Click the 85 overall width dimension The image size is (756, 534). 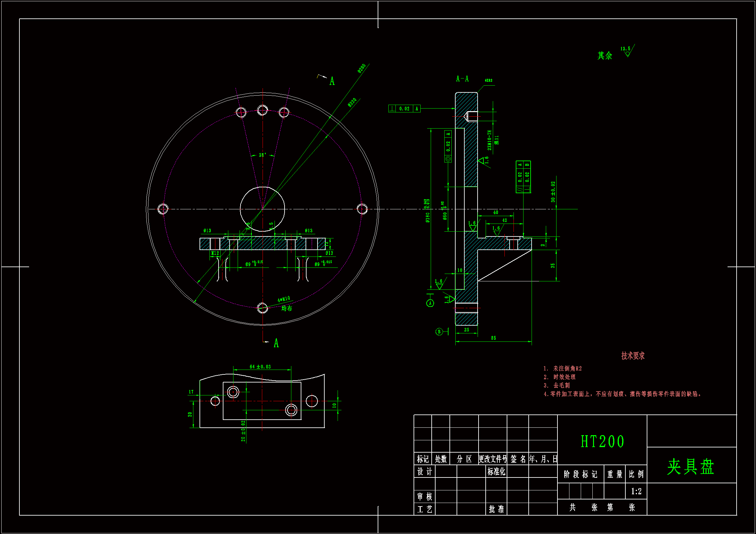(x=493, y=338)
